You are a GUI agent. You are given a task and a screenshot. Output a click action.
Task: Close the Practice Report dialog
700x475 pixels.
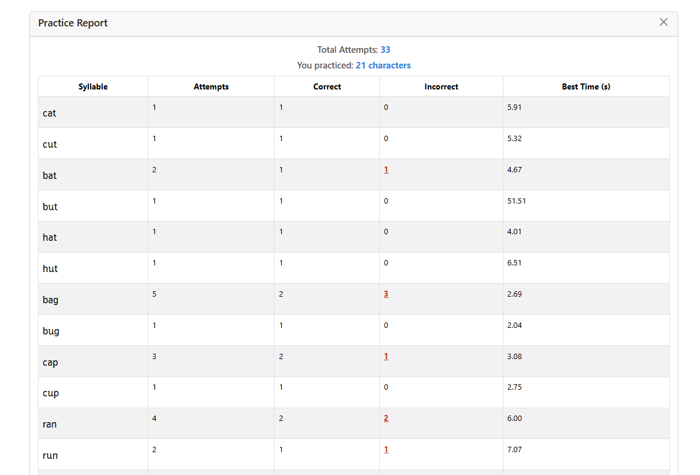663,22
